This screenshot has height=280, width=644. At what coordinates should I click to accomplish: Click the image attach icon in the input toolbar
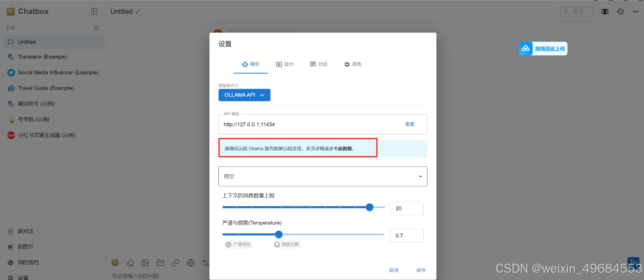[145, 263]
